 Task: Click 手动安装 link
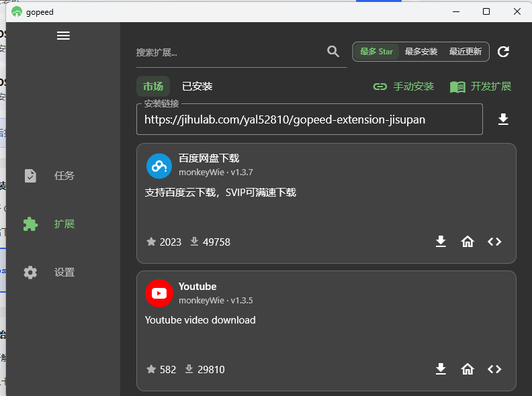pyautogui.click(x=404, y=87)
